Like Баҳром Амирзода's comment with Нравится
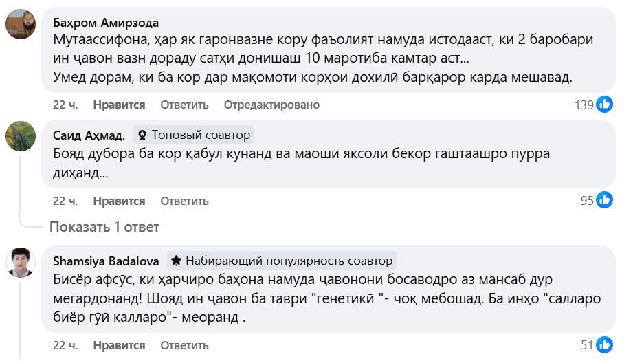 click(119, 105)
